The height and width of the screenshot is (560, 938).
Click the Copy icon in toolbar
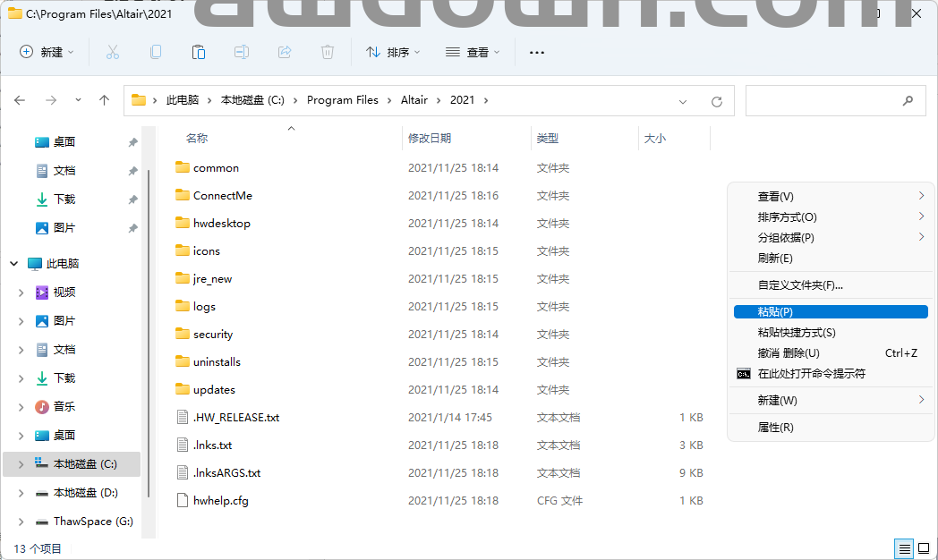(156, 53)
